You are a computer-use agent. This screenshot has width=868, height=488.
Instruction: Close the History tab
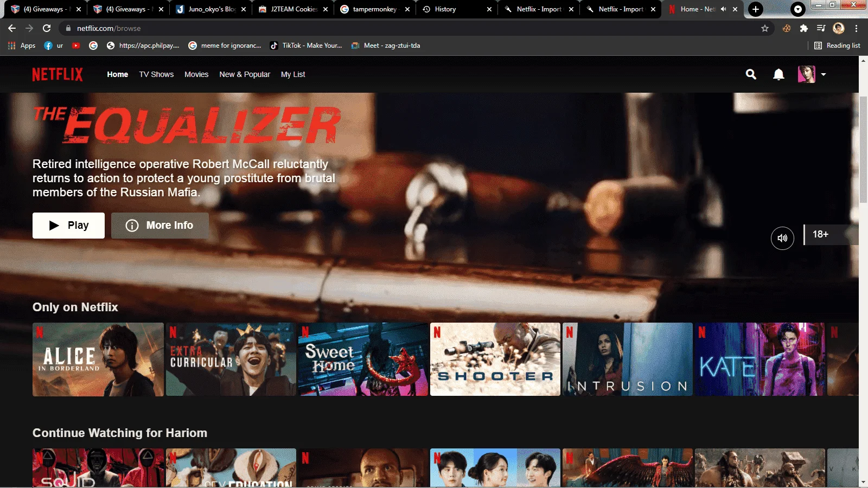click(489, 9)
